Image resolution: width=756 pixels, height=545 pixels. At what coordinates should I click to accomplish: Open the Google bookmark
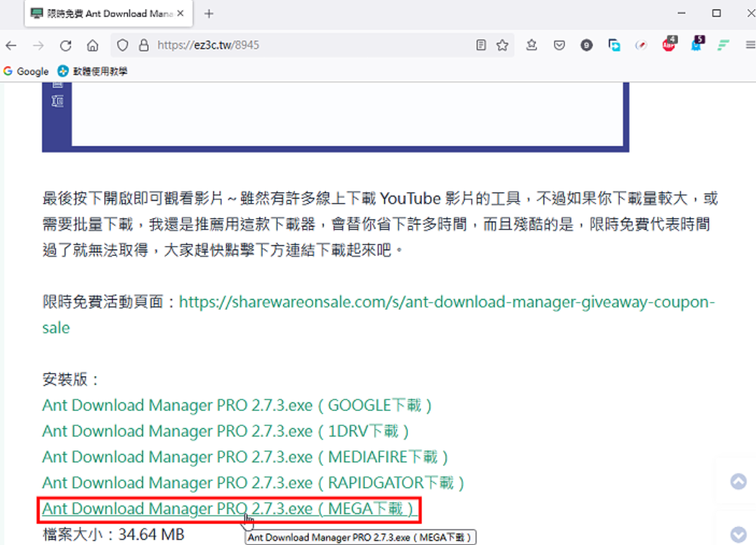(26, 71)
